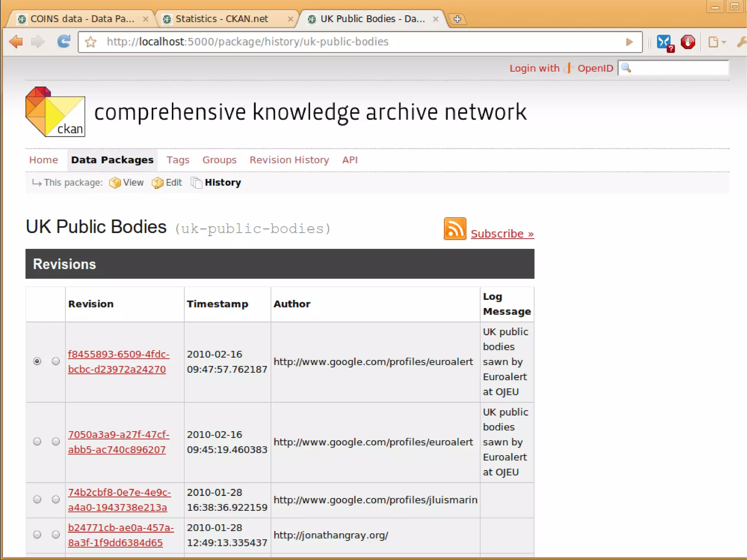This screenshot has height=560, width=747.
Task: Open API navigation item
Action: tap(350, 160)
